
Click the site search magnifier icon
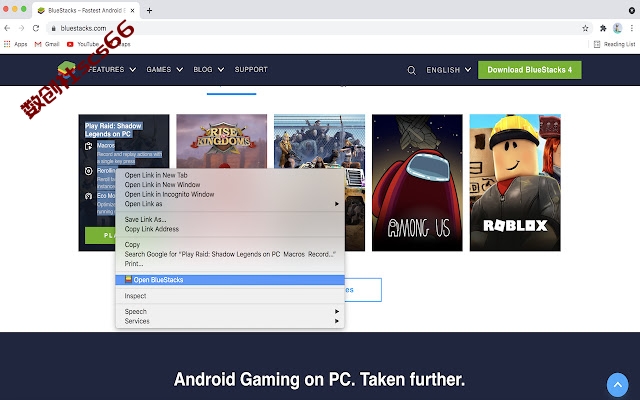point(411,70)
